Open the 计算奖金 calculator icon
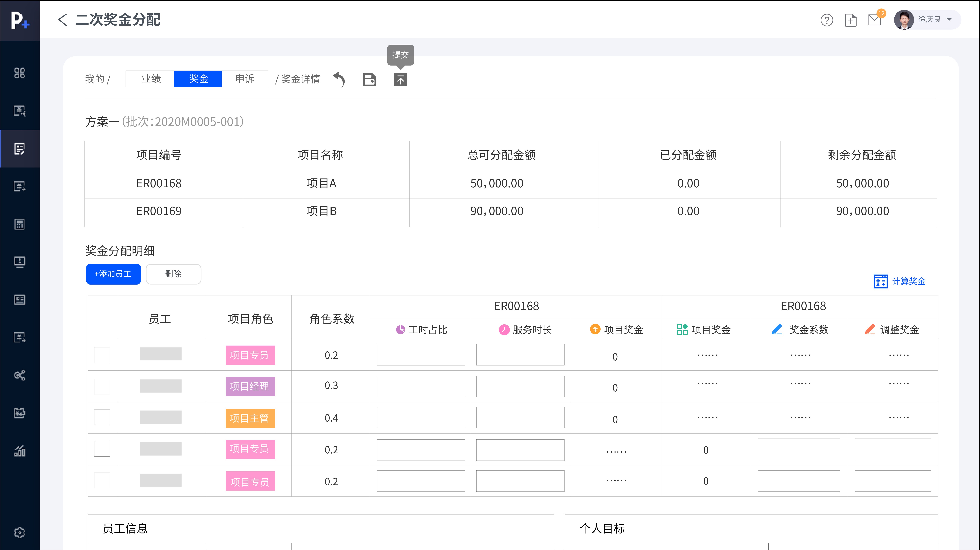 point(881,281)
